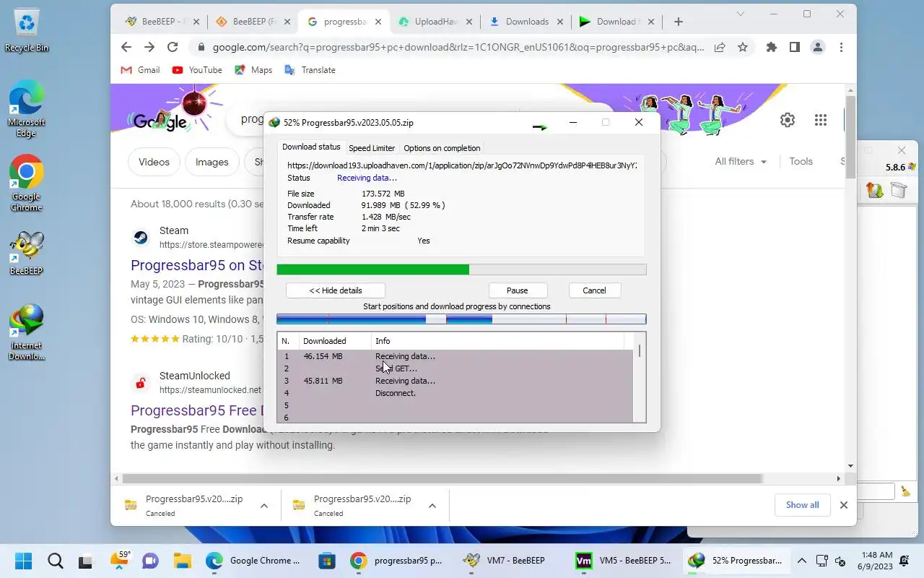Viewport: 924px width, 578px height.
Task: Click the Chrome address bar URL
Action: (x=458, y=47)
